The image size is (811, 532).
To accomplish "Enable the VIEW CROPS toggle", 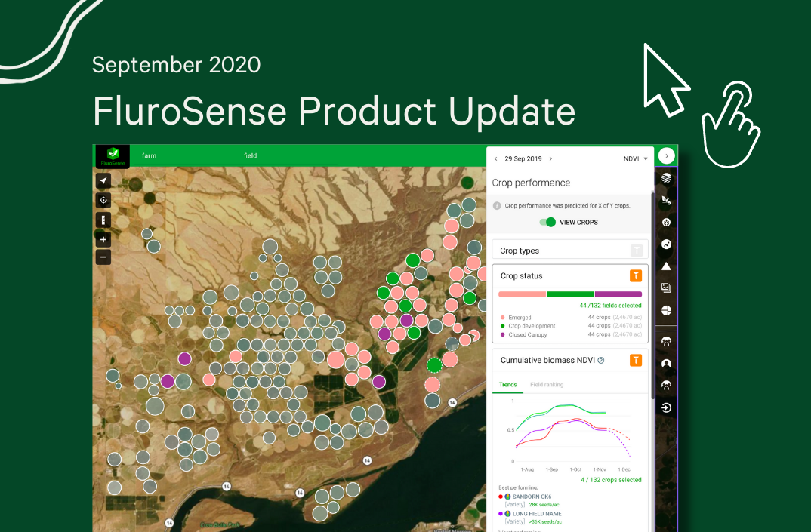I will coord(549,222).
